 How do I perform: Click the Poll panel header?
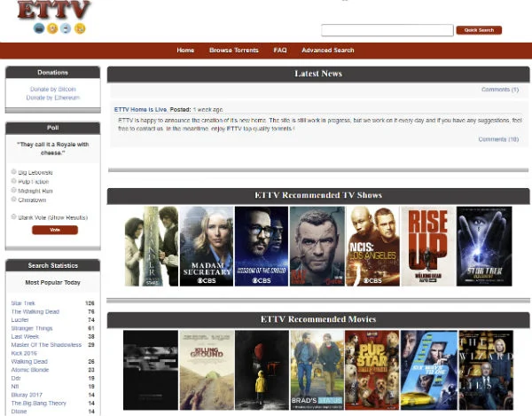tap(53, 128)
